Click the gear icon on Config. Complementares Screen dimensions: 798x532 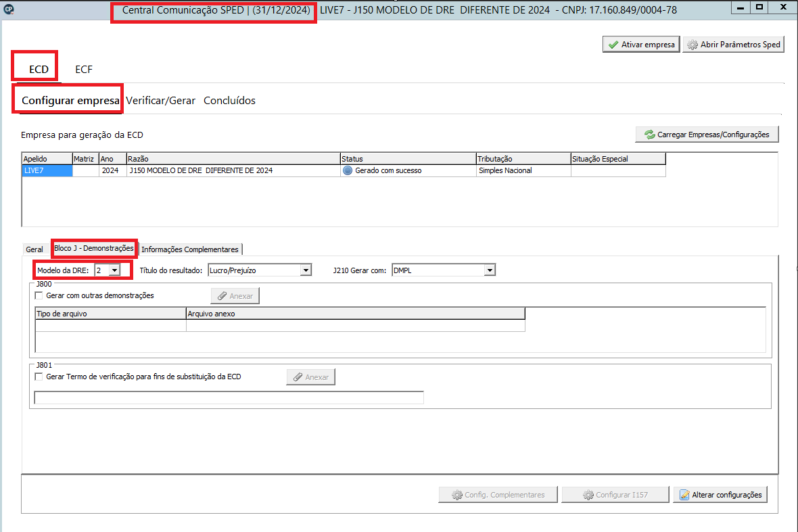[x=457, y=495]
